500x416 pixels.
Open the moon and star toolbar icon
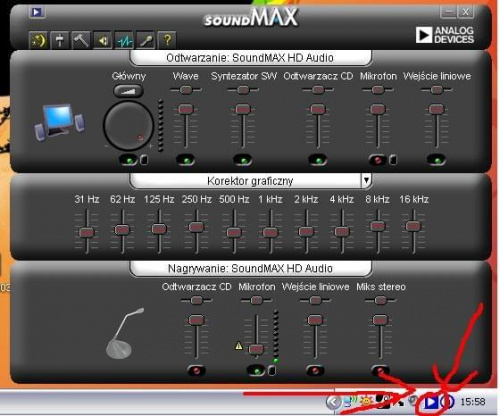(x=38, y=41)
